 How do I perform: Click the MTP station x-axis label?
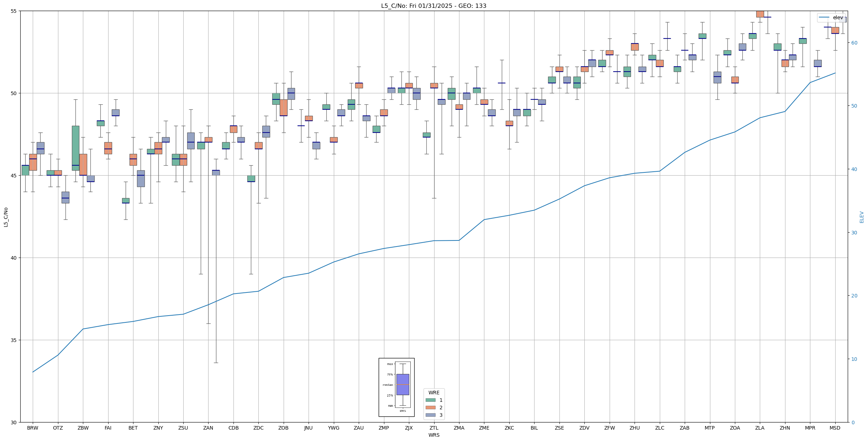(x=710, y=428)
